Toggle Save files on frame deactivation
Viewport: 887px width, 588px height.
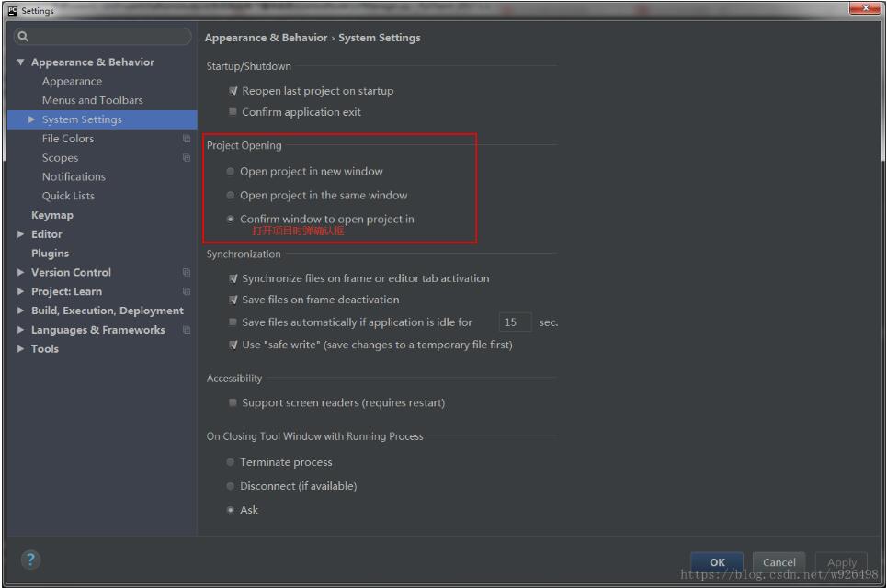(233, 300)
